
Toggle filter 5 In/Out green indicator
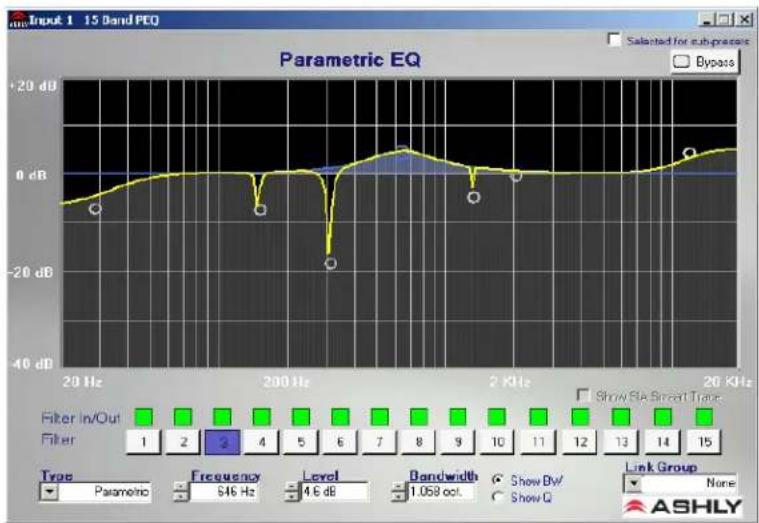301,416
